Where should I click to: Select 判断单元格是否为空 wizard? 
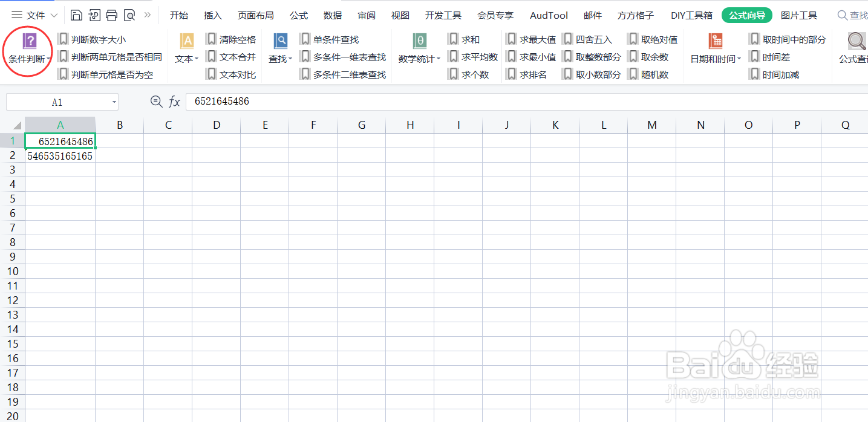point(105,74)
